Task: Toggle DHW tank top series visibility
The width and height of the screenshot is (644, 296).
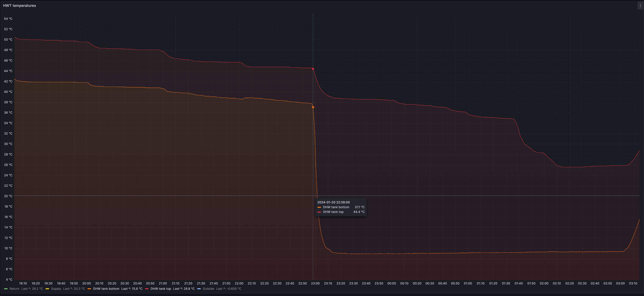Action: click(x=161, y=289)
